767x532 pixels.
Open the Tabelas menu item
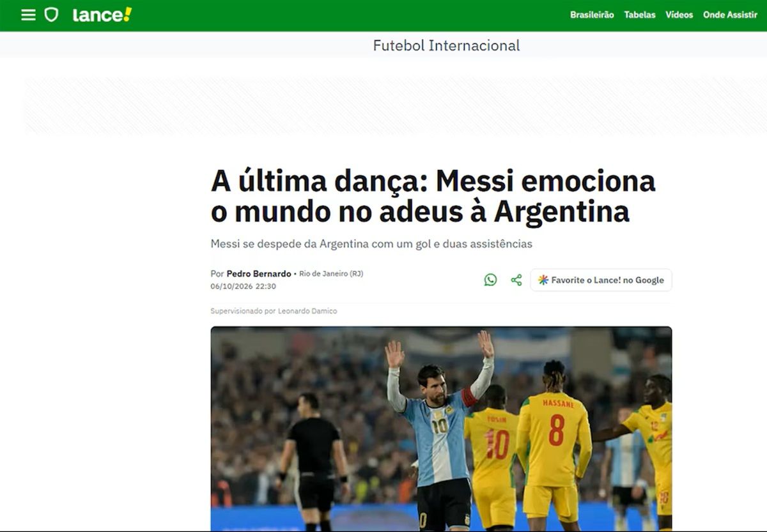tap(640, 15)
